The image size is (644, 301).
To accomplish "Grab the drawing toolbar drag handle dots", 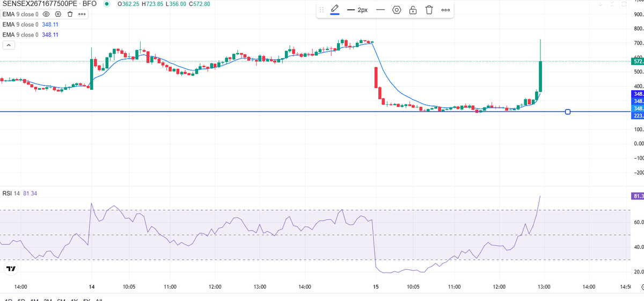I will [x=321, y=10].
